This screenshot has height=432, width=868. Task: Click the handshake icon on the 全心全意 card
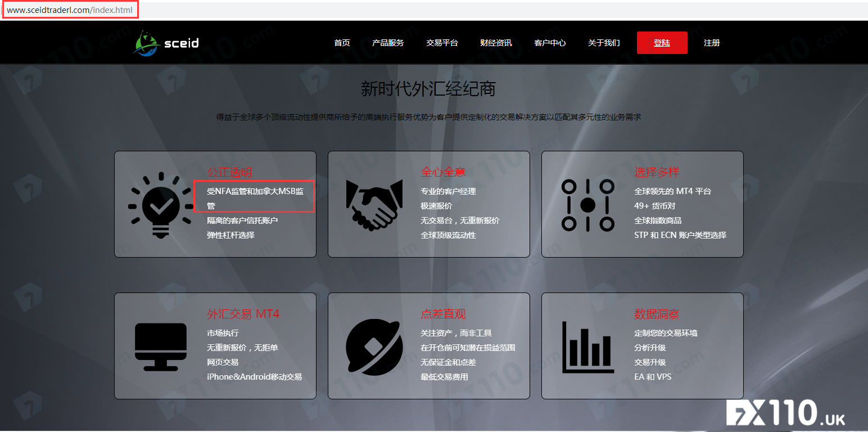click(374, 205)
